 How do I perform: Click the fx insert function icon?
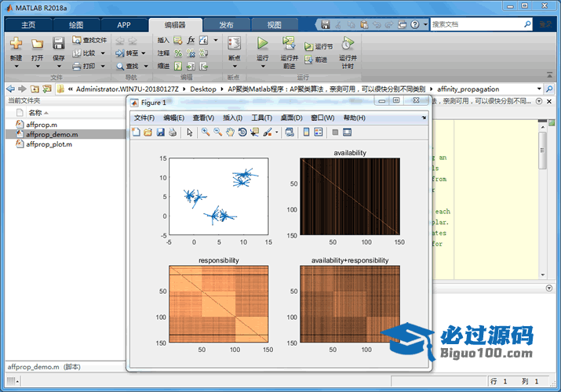pos(191,40)
